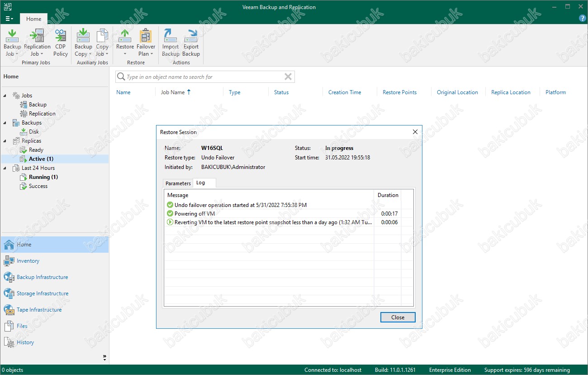Sort by the Name column header
This screenshot has height=375, width=588.
coord(123,92)
